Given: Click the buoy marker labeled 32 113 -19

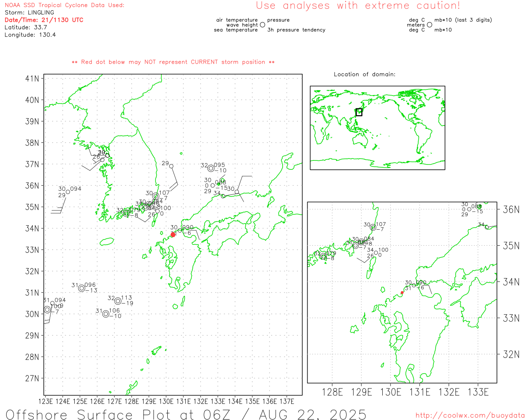Looking at the screenshot, I should 118,301.
